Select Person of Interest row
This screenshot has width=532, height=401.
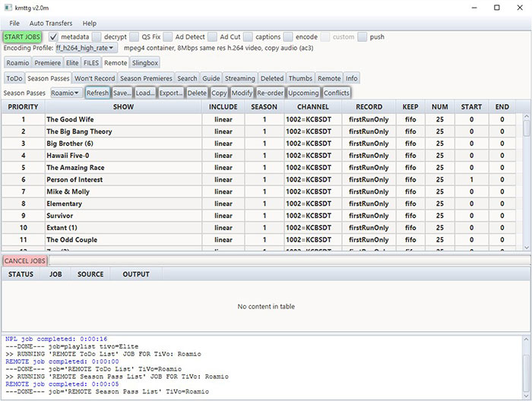[259, 180]
